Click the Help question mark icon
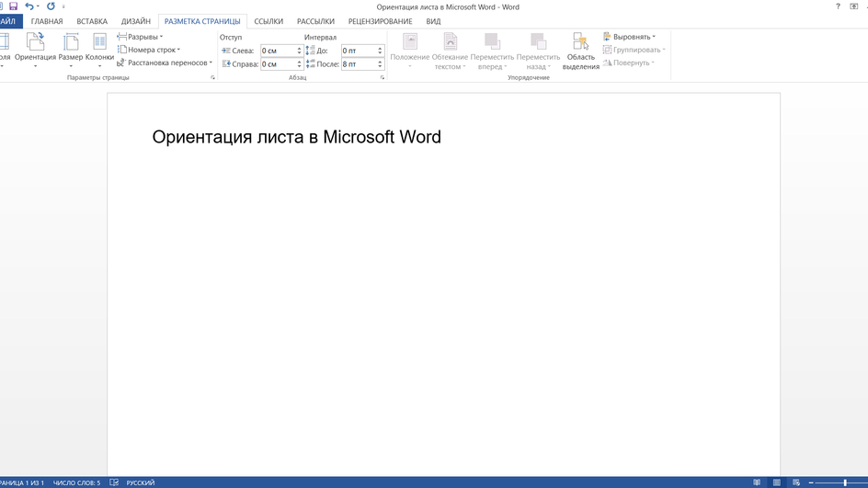This screenshot has width=868, height=488. click(x=838, y=6)
